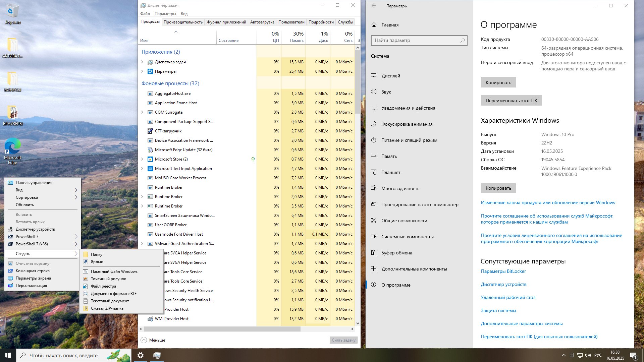Select the О программе sidebar item
644x362 pixels.
(x=419, y=285)
